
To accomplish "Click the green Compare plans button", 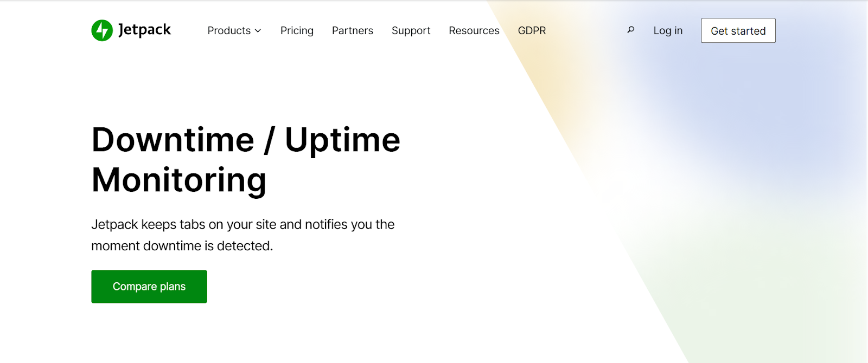I will tap(149, 287).
